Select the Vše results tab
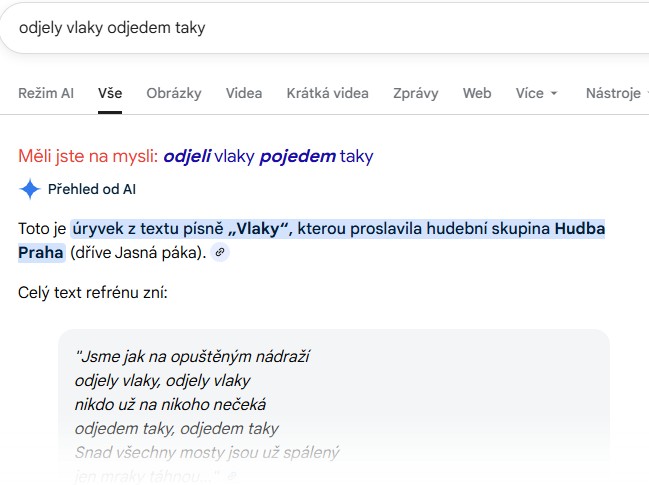Image resolution: width=649 pixels, height=485 pixels. click(110, 93)
